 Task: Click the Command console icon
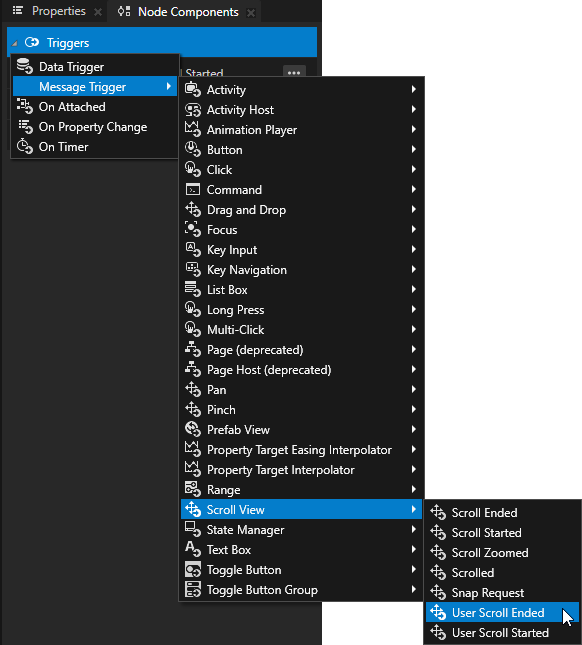coord(192,189)
